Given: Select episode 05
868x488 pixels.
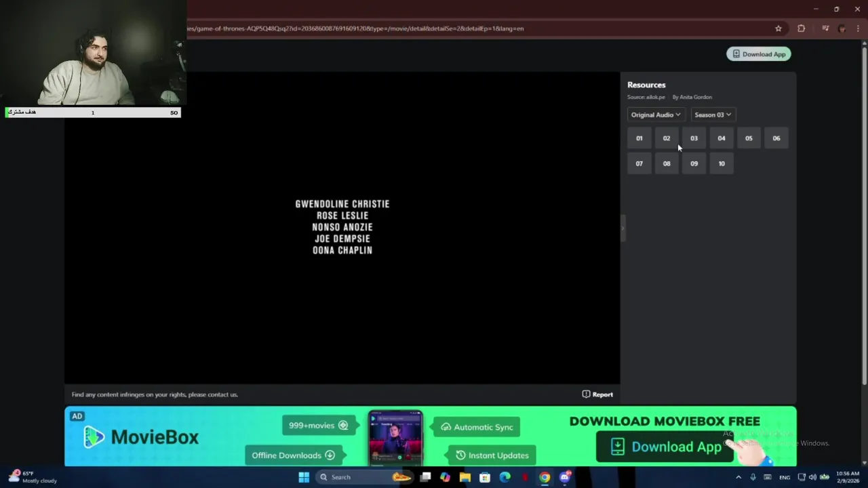Looking at the screenshot, I should (749, 138).
